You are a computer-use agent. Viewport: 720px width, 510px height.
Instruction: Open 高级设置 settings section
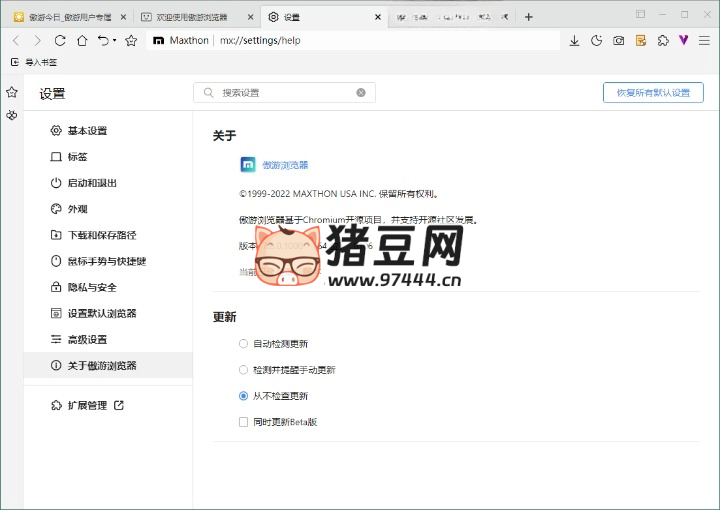point(108,340)
